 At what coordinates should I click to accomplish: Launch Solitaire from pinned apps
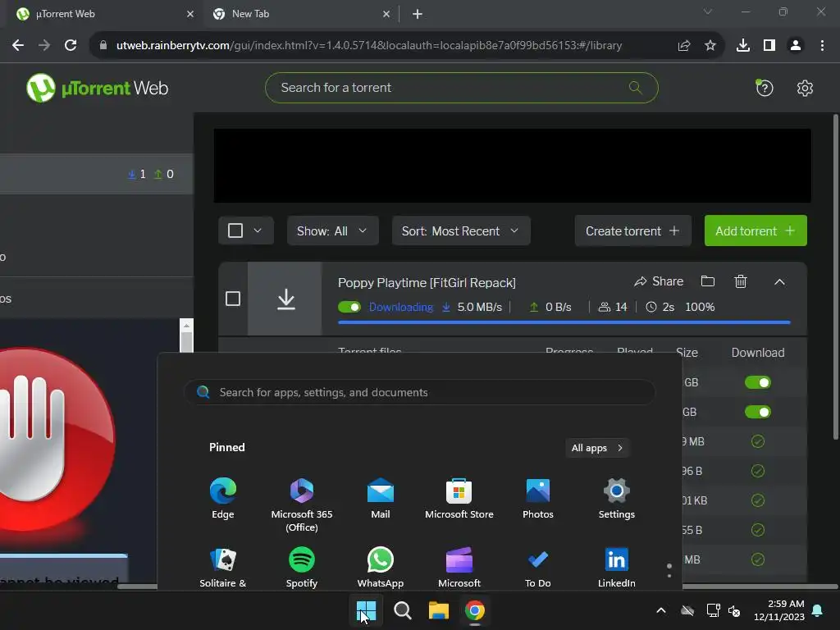(223, 568)
